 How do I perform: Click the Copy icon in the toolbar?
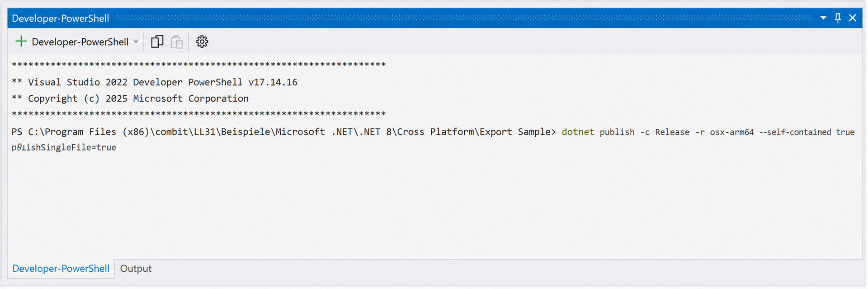click(157, 42)
